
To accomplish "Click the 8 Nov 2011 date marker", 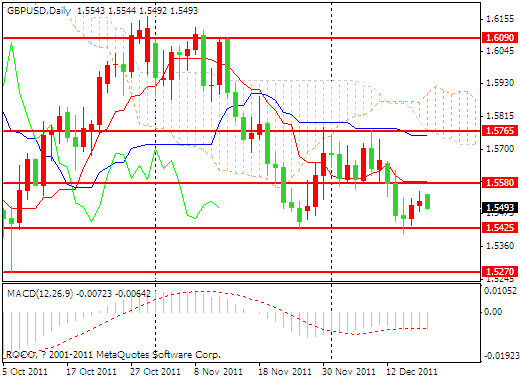I will coord(218,372).
